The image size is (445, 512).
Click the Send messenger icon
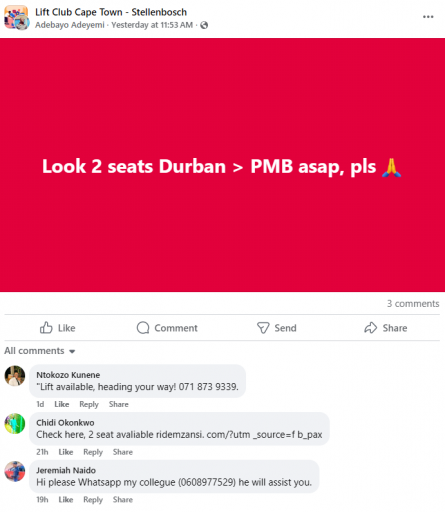[x=263, y=328]
